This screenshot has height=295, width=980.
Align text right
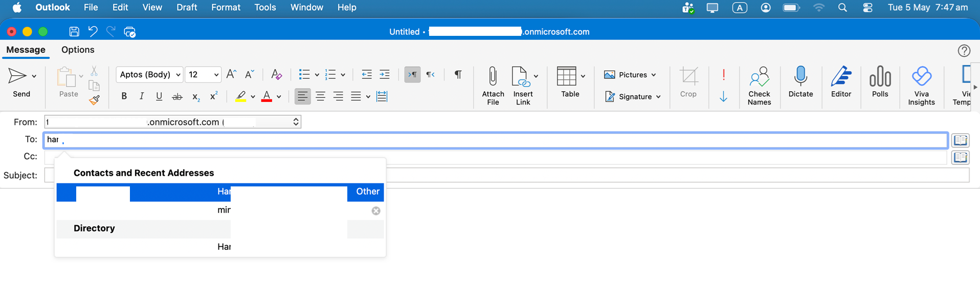(x=338, y=96)
